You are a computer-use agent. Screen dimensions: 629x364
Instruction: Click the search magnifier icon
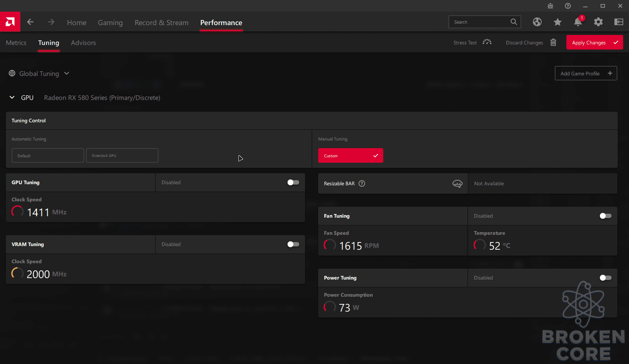(514, 22)
